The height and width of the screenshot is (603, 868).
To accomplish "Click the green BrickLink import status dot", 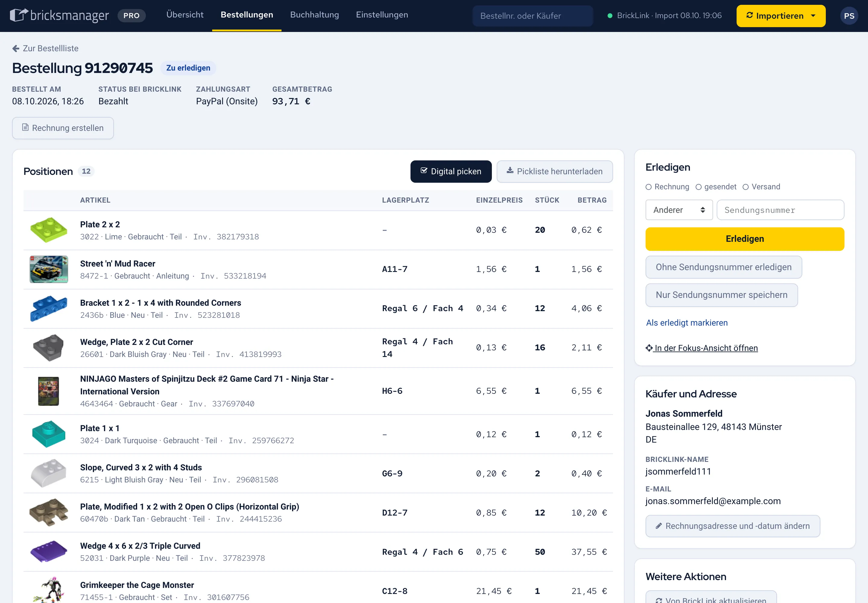I will [x=610, y=16].
